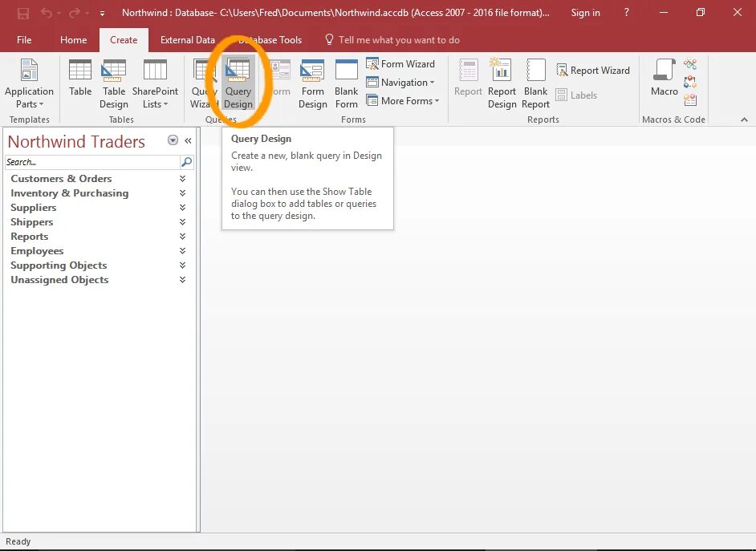Click the Report button
The width and height of the screenshot is (756, 551).
(x=468, y=78)
